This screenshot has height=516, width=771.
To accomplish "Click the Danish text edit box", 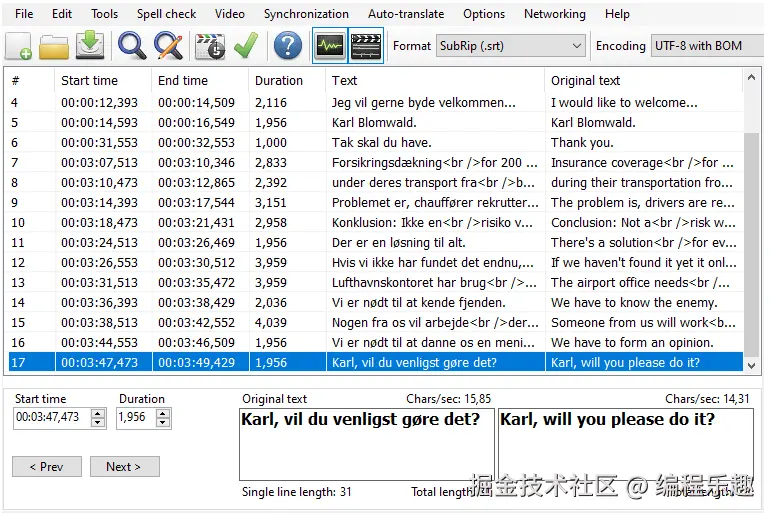I will (367, 444).
